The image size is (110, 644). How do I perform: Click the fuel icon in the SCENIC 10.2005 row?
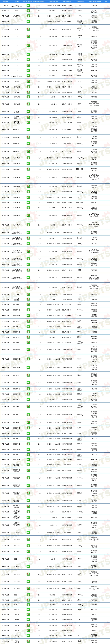28,559
